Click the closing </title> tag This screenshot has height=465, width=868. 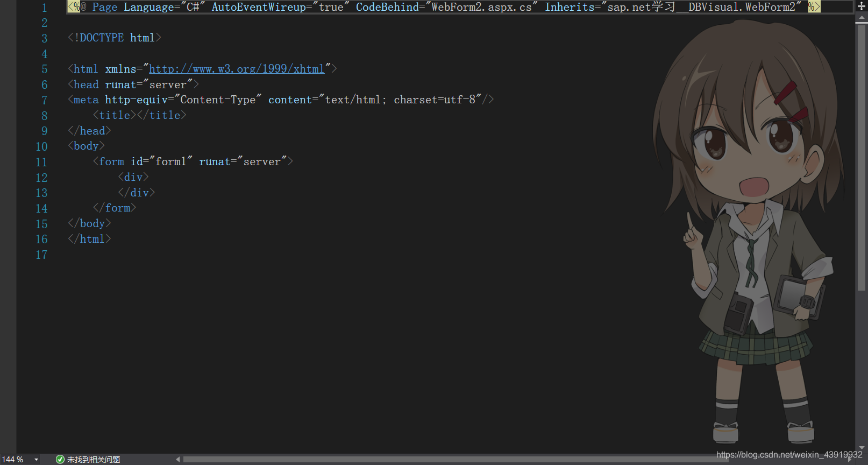point(161,115)
